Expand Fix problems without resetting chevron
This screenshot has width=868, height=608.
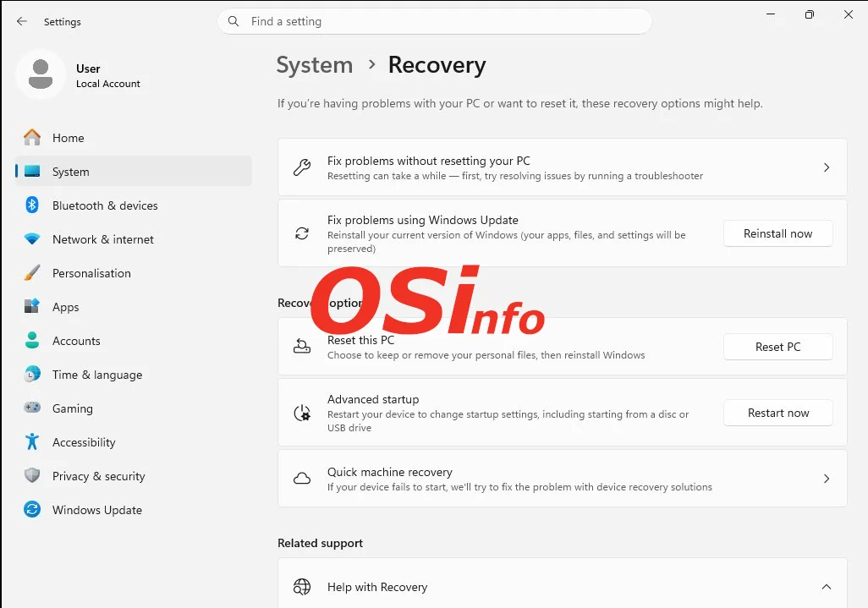coord(827,167)
